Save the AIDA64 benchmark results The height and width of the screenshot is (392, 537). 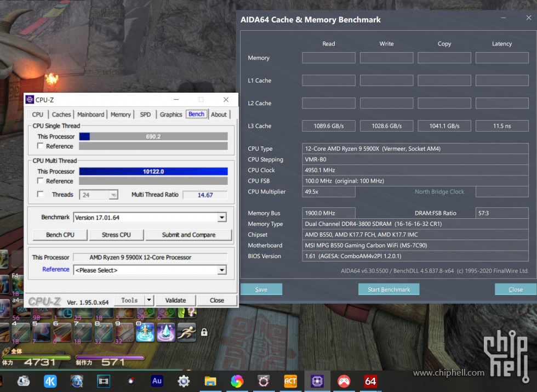[261, 289]
